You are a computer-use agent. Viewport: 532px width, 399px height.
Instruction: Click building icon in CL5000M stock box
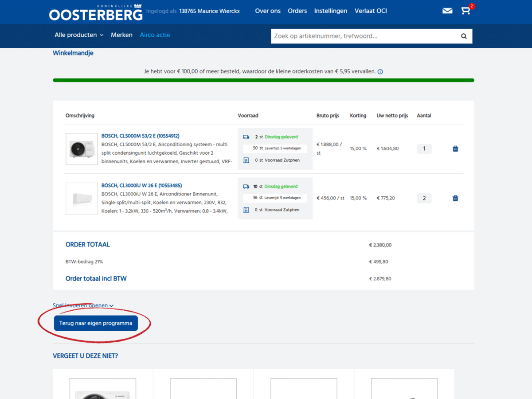click(246, 160)
